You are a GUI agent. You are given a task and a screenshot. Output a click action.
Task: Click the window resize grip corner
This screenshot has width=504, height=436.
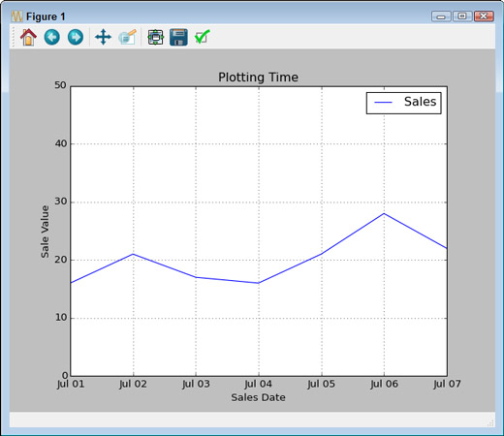coord(490,422)
